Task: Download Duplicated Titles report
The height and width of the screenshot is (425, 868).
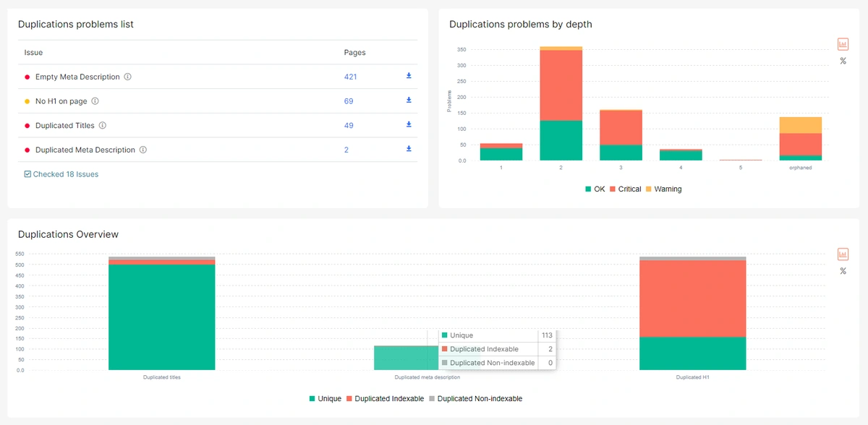Action: [x=408, y=125]
